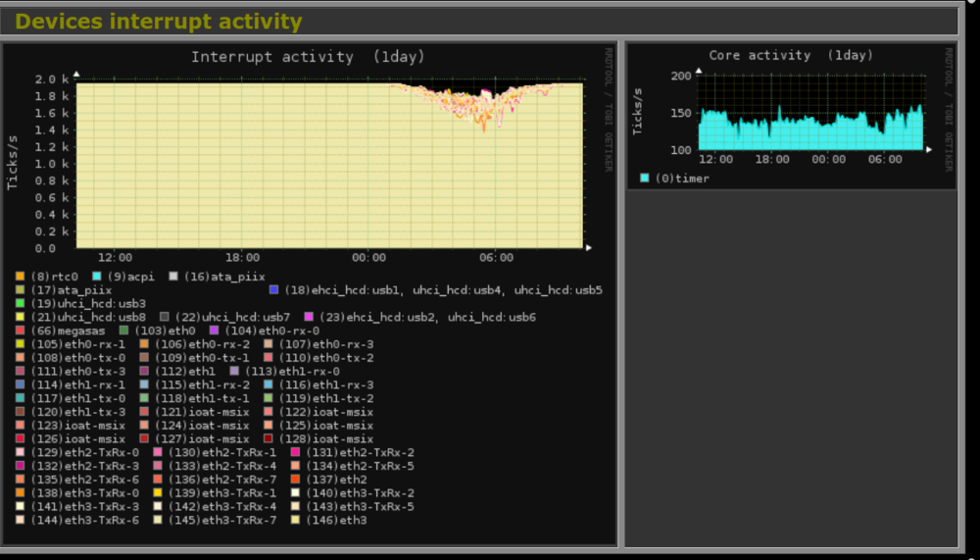Click the "Devices interrupt activity" heading
This screenshot has height=560, width=980.
click(159, 22)
